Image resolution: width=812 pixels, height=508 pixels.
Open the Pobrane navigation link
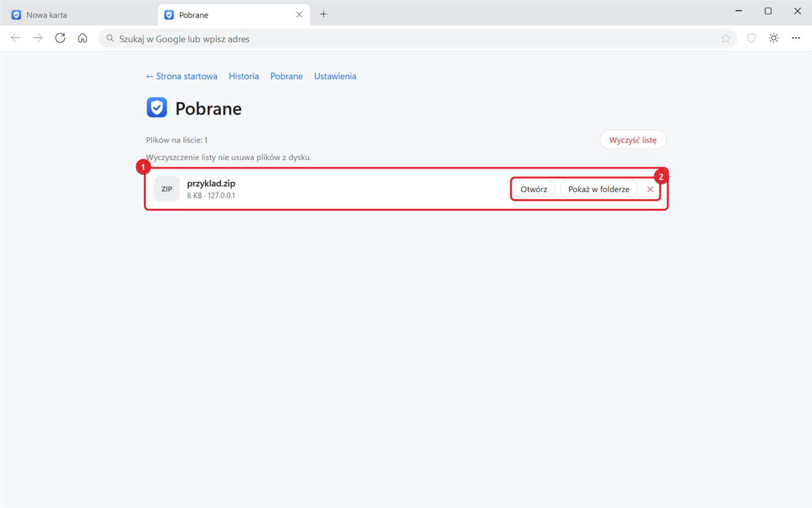click(x=287, y=76)
